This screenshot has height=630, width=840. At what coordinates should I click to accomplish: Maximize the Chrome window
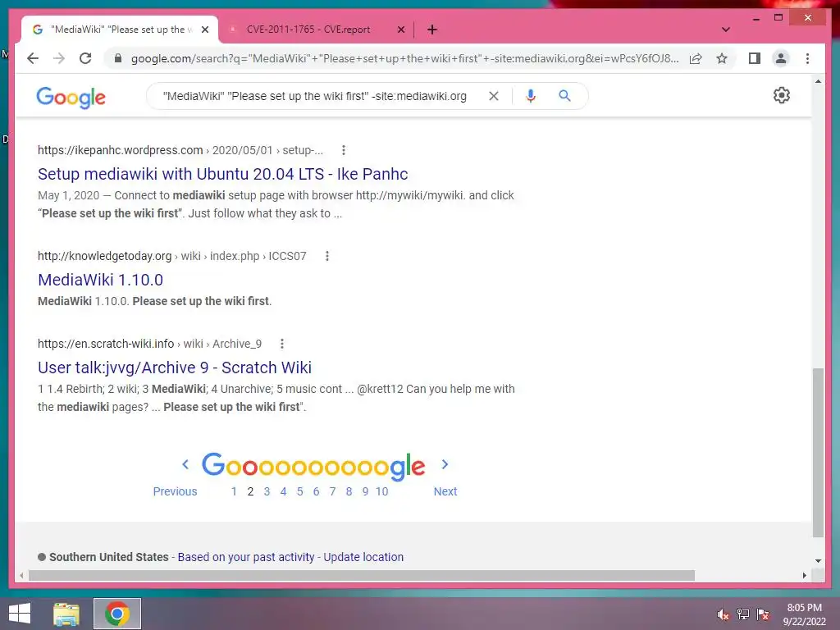point(778,18)
